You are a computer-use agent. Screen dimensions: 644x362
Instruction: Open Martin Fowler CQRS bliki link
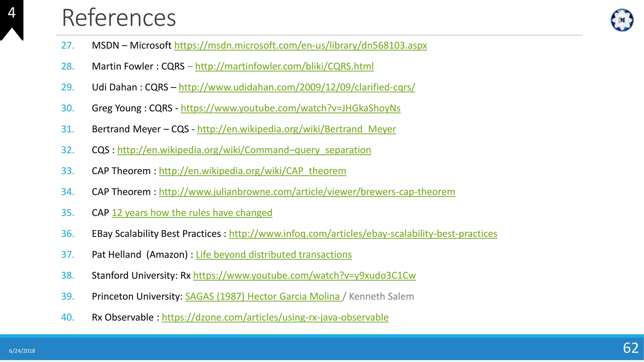284,66
